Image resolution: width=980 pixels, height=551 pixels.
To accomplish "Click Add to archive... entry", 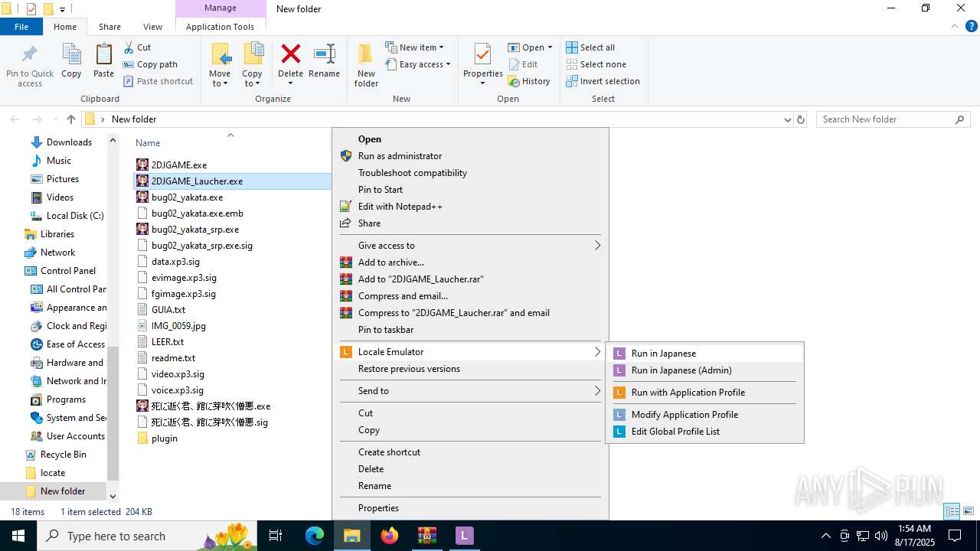I will point(470,262).
